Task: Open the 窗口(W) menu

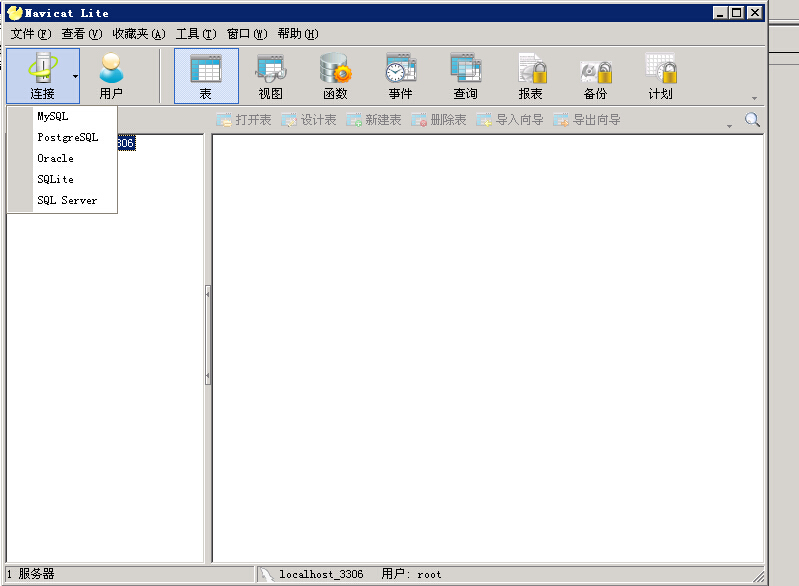Action: 247,34
